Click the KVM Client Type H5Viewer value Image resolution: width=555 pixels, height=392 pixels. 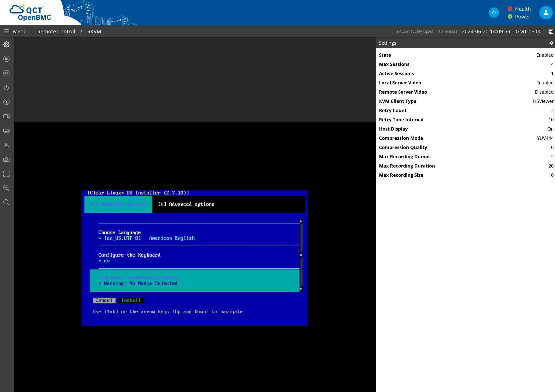543,101
